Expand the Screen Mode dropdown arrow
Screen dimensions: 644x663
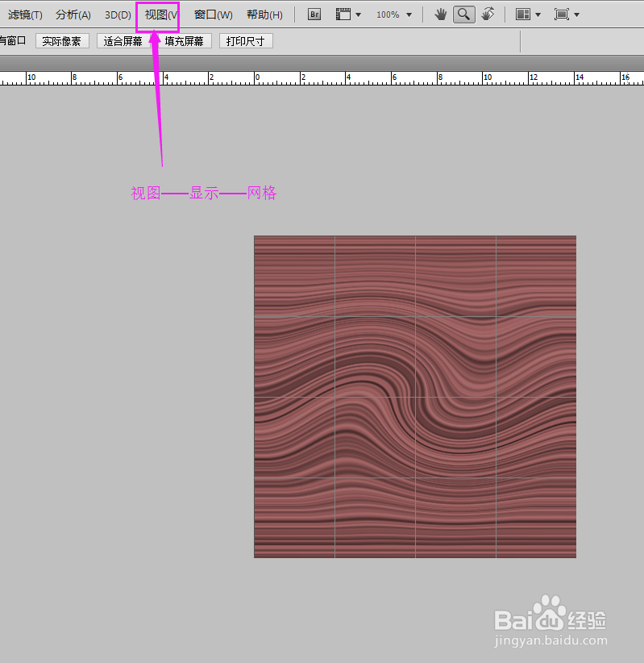tap(577, 15)
